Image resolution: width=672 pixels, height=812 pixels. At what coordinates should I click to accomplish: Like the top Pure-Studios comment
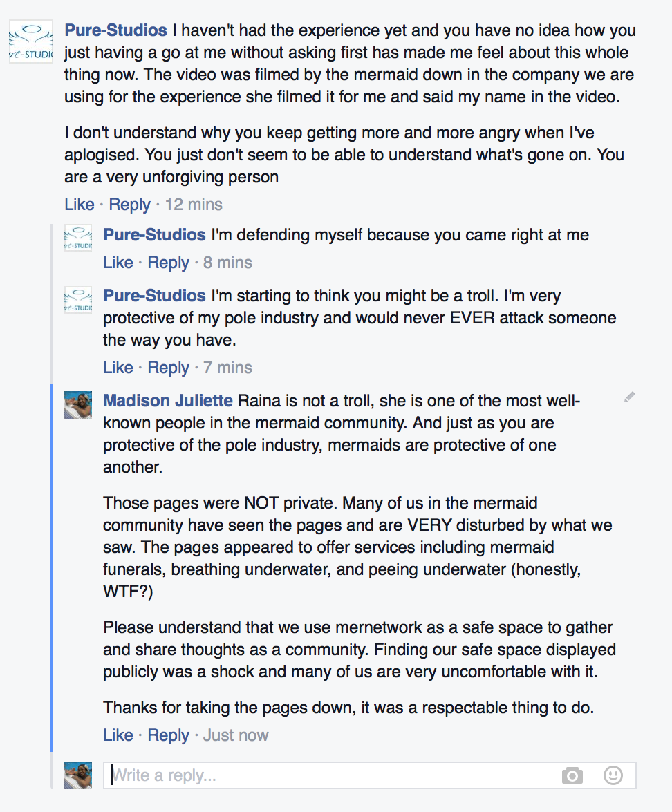pos(80,205)
